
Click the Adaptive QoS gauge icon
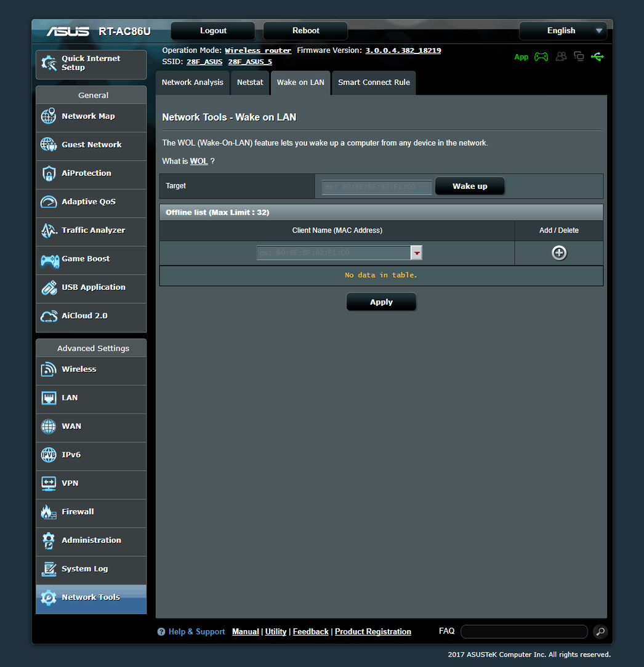pos(49,202)
